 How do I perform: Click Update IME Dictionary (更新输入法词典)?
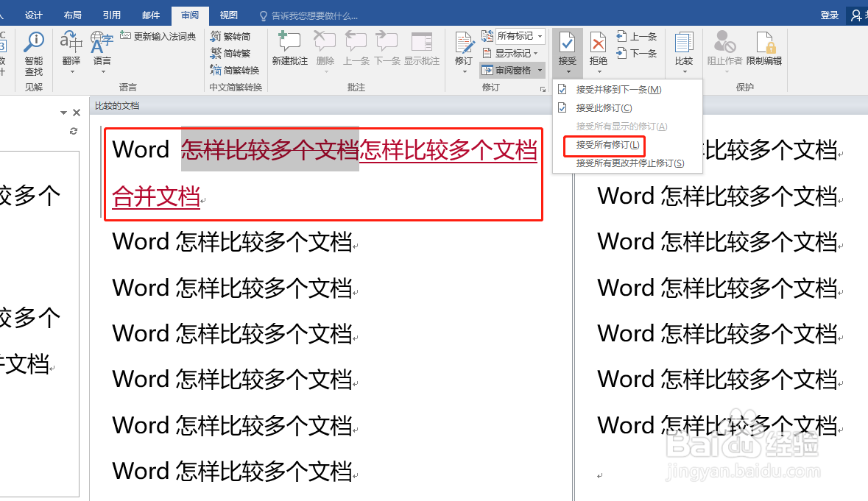158,37
